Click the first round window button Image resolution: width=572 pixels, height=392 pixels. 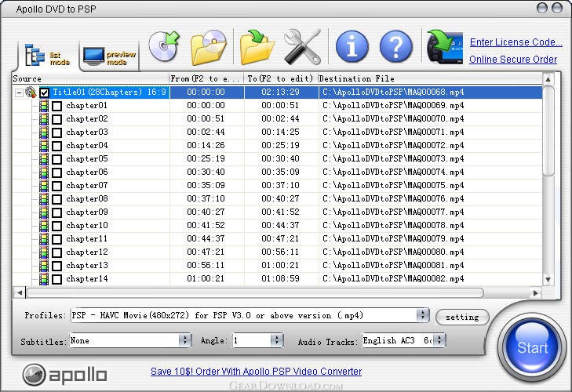(542, 8)
